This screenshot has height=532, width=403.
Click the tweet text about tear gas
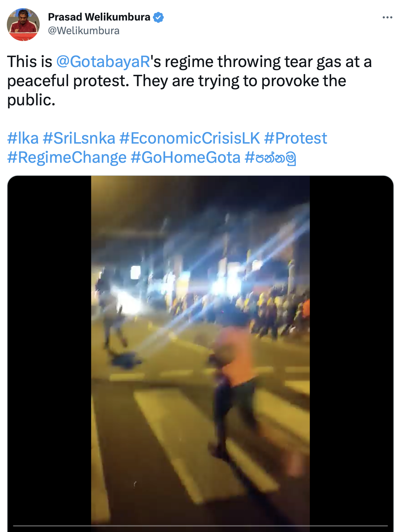189,81
